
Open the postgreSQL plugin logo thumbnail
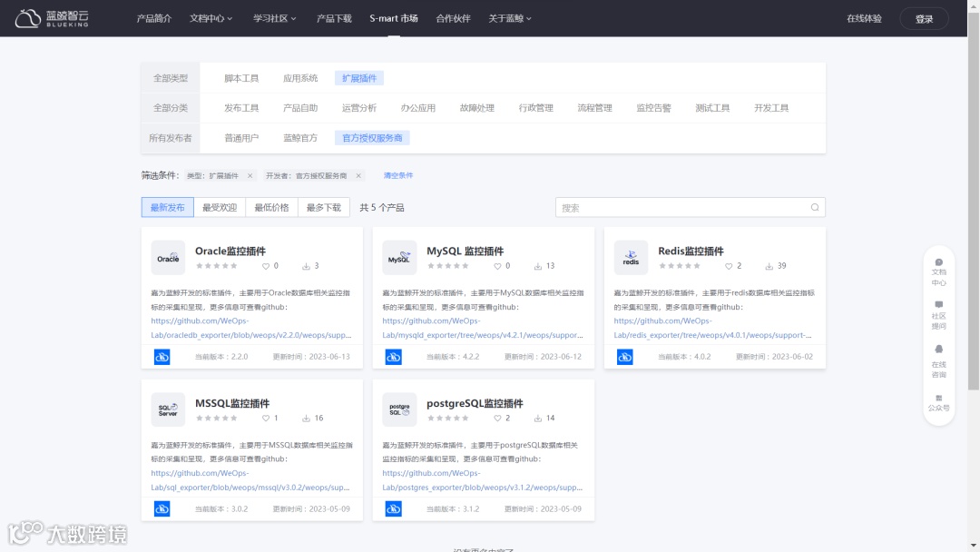[x=399, y=409]
